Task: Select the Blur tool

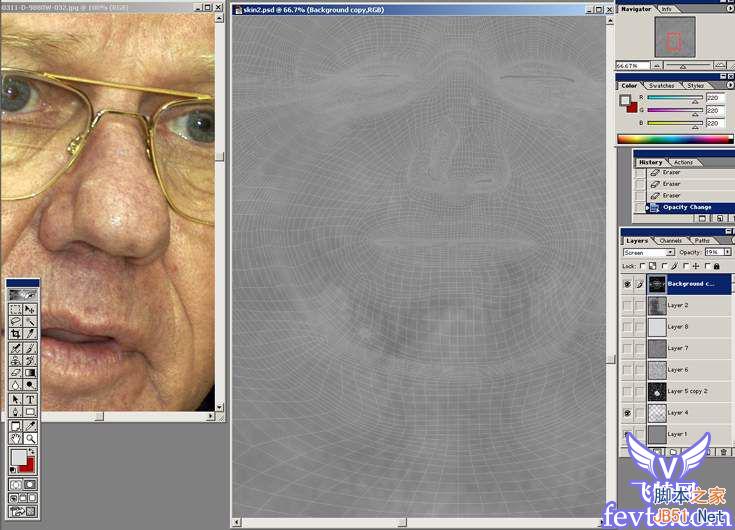Action: [x=16, y=385]
